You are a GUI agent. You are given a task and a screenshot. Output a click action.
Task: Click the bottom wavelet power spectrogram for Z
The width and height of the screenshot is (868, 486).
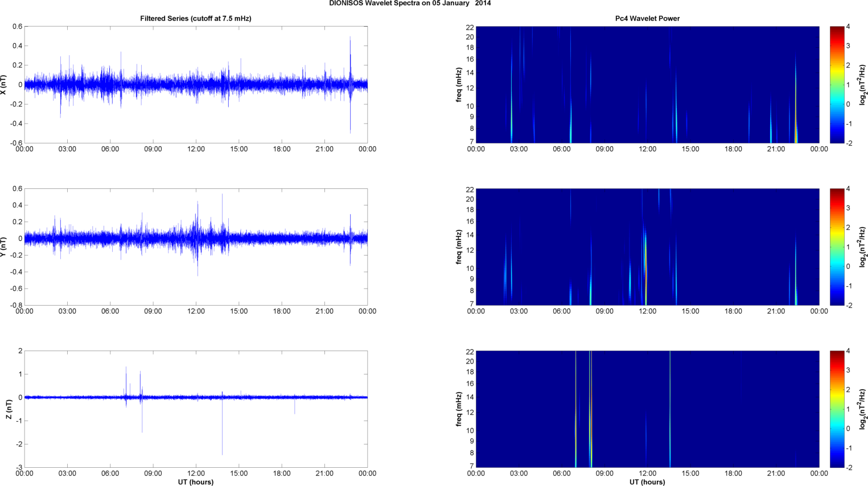point(647,409)
